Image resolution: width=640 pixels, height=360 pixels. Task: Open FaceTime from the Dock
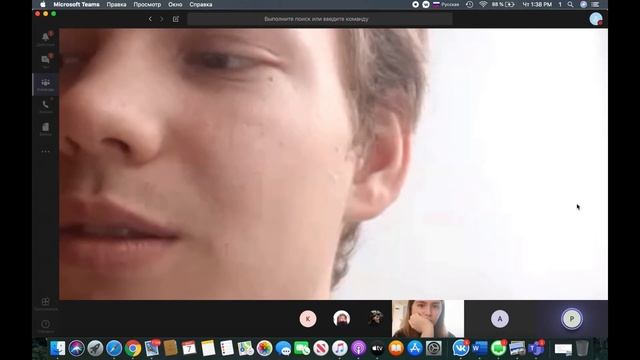[x=302, y=348]
